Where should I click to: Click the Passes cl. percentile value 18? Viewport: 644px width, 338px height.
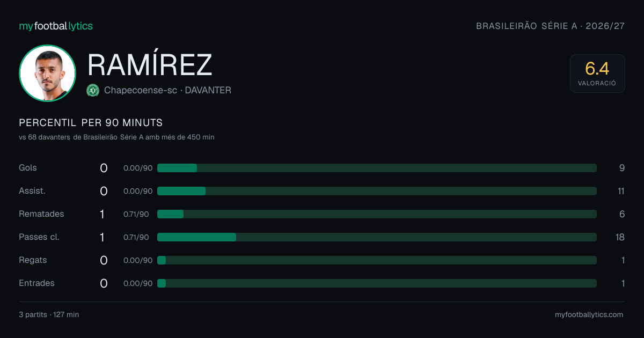pyautogui.click(x=620, y=237)
